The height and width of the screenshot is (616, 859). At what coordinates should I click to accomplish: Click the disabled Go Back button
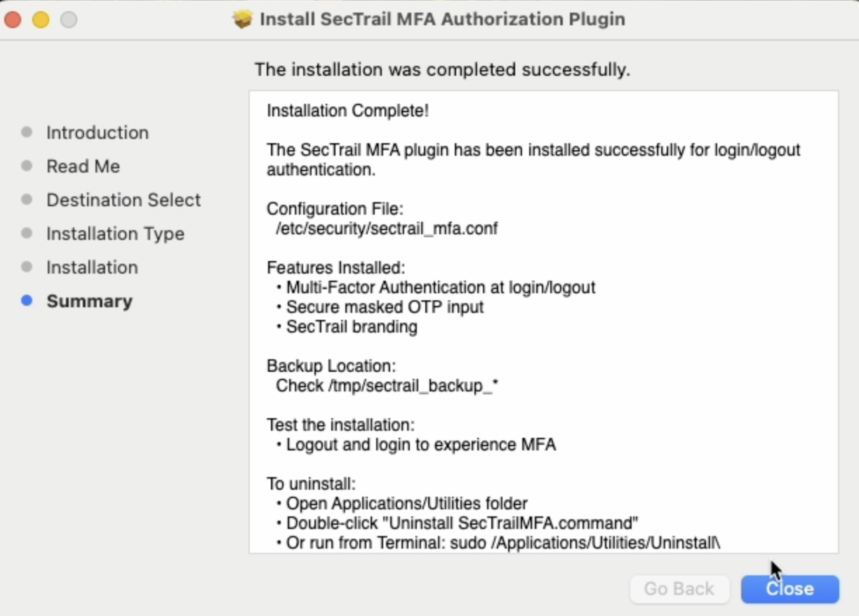tap(679, 589)
